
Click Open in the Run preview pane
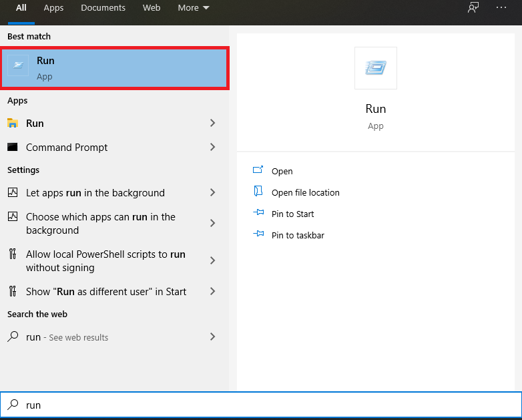click(282, 172)
